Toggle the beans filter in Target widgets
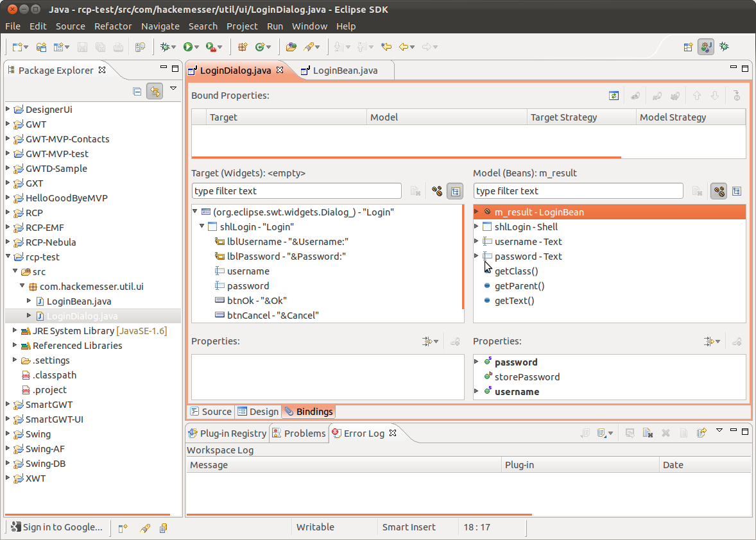The height and width of the screenshot is (540, 756). point(437,191)
